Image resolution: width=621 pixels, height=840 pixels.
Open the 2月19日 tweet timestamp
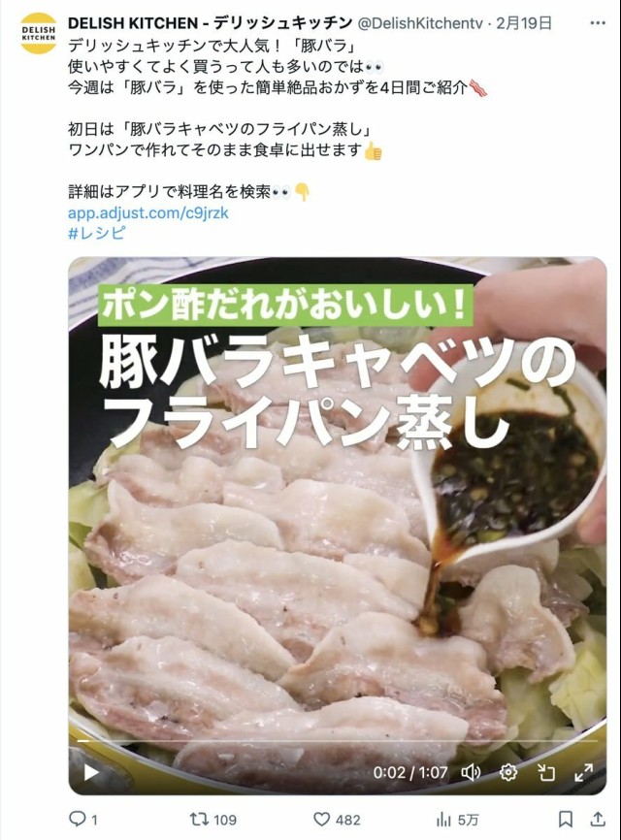tap(524, 23)
